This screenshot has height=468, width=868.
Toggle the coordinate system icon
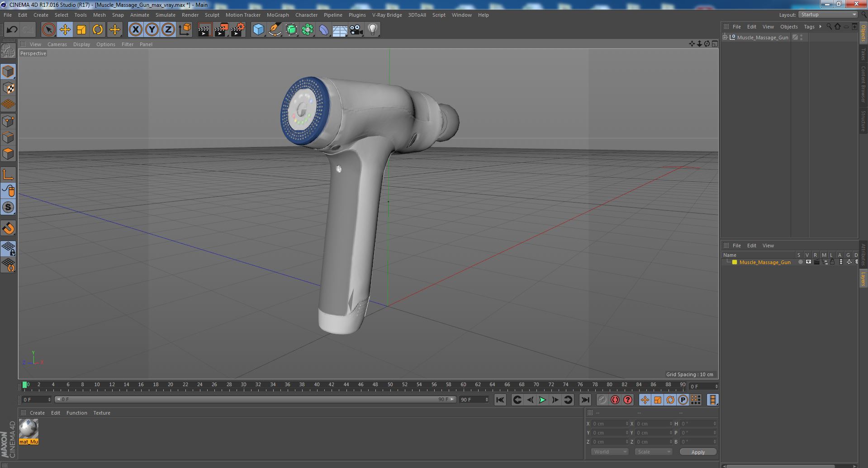[x=185, y=30]
